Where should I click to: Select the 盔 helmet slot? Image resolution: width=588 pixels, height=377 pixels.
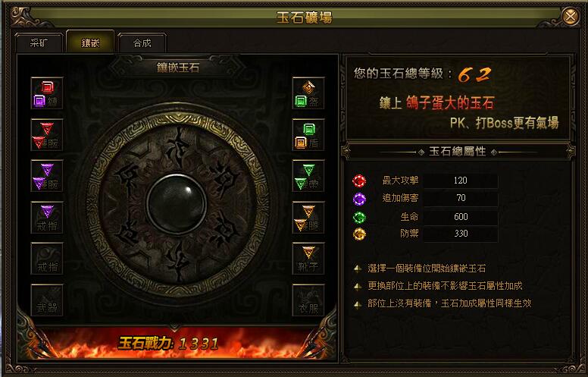[x=308, y=93]
